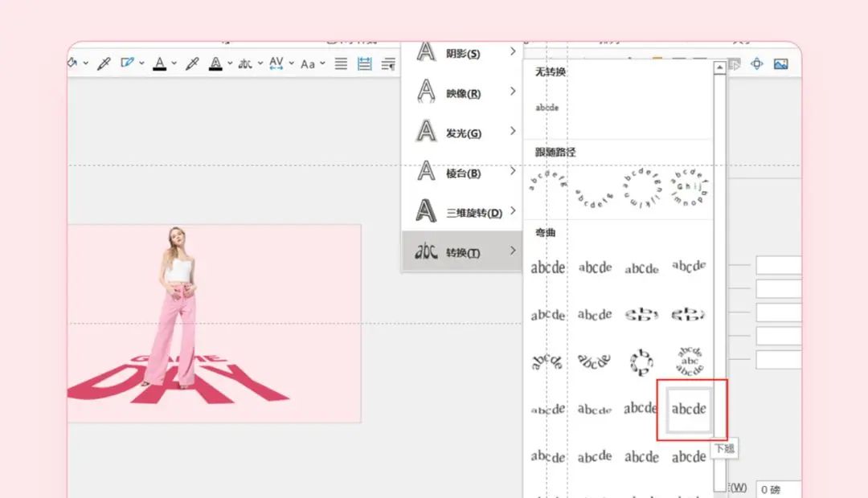This screenshot has width=868, height=498.
Task: Apply the full circle effect under 跟随路径
Action: (x=641, y=188)
